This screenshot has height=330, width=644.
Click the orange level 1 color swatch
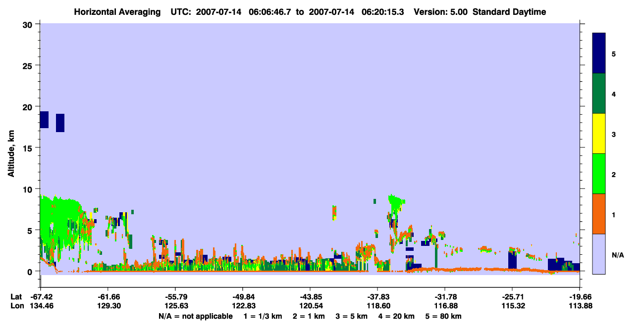[599, 214]
